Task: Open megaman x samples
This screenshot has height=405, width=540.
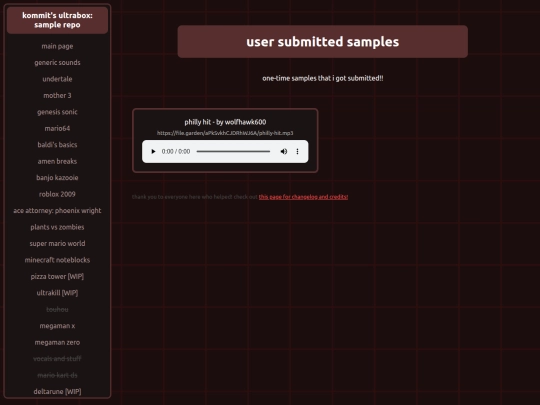Action: [x=57, y=326]
